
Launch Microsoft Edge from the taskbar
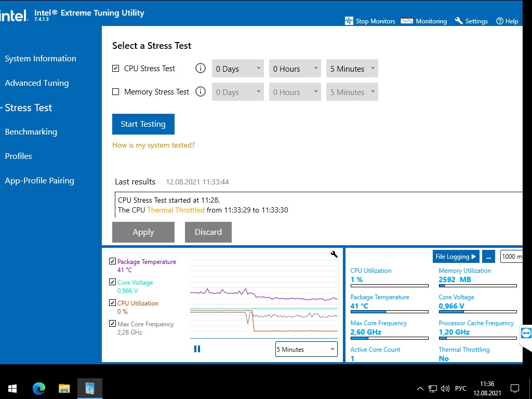tap(38, 389)
